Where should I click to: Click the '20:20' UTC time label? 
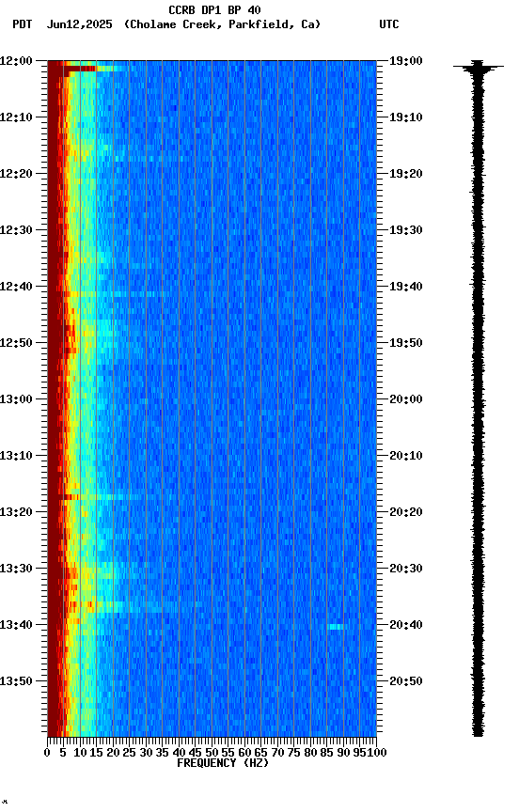[406, 512]
